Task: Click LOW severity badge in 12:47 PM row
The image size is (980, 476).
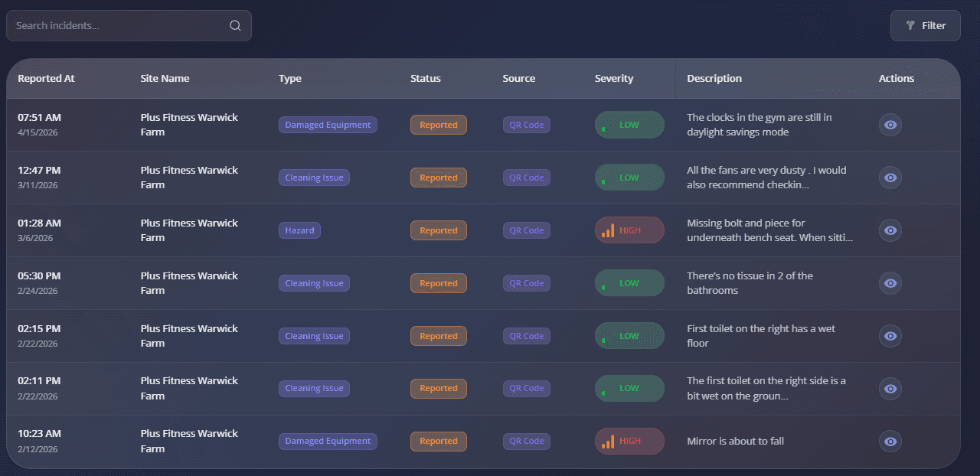Action: tap(629, 178)
